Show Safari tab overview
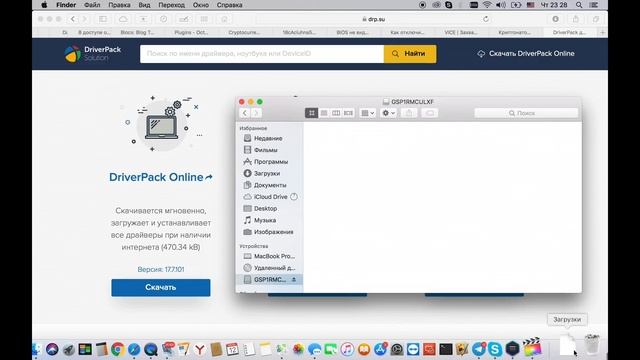The height and width of the screenshot is (360, 640). [596, 19]
